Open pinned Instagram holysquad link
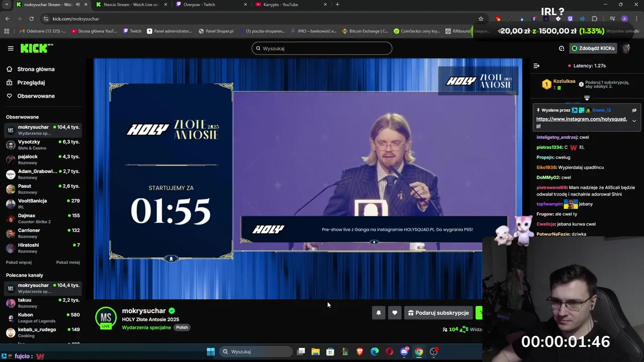Image resolution: width=644 pixels, height=362 pixels. 582,122
